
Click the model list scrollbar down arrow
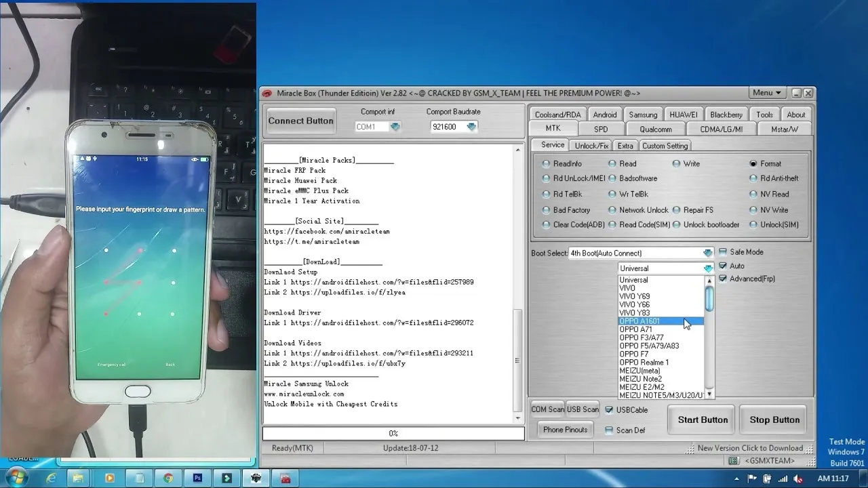[709, 394]
